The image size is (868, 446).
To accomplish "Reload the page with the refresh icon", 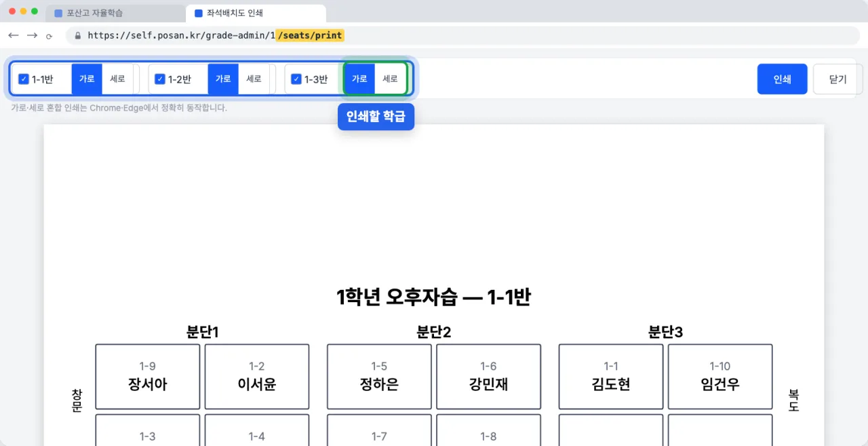I will tap(50, 36).
